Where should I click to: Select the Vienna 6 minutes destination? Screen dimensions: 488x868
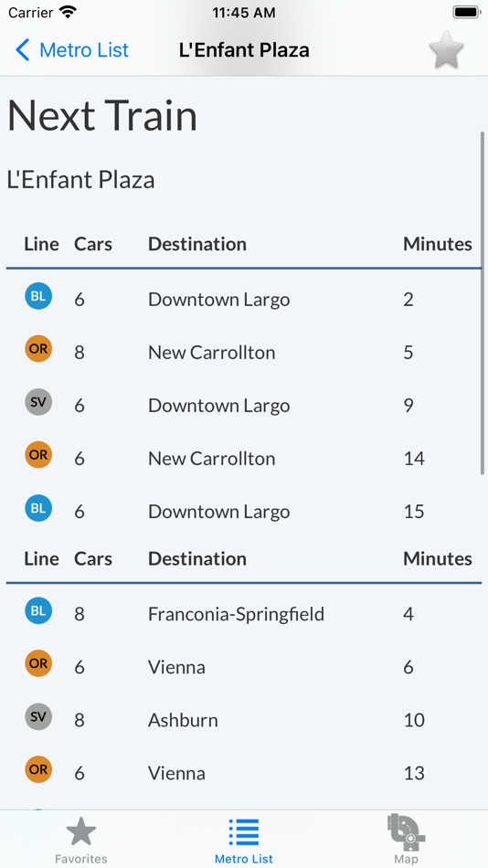pyautogui.click(x=176, y=667)
